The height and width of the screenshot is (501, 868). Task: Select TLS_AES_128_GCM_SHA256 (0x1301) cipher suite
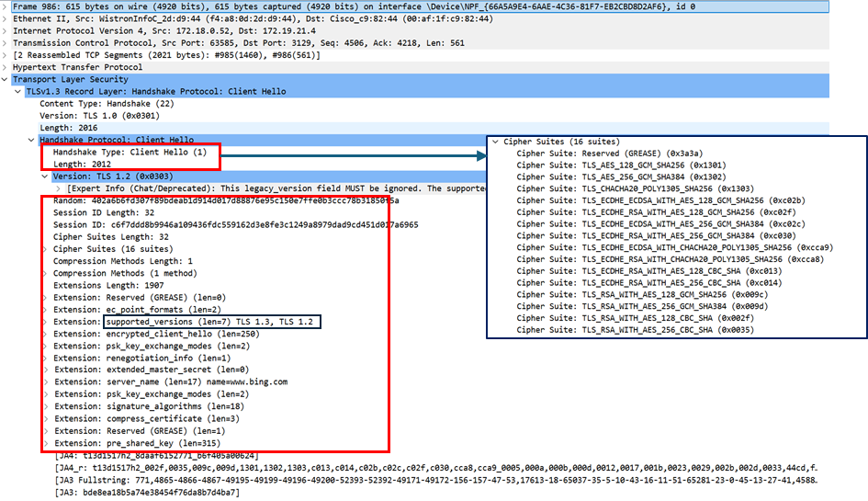click(x=621, y=165)
